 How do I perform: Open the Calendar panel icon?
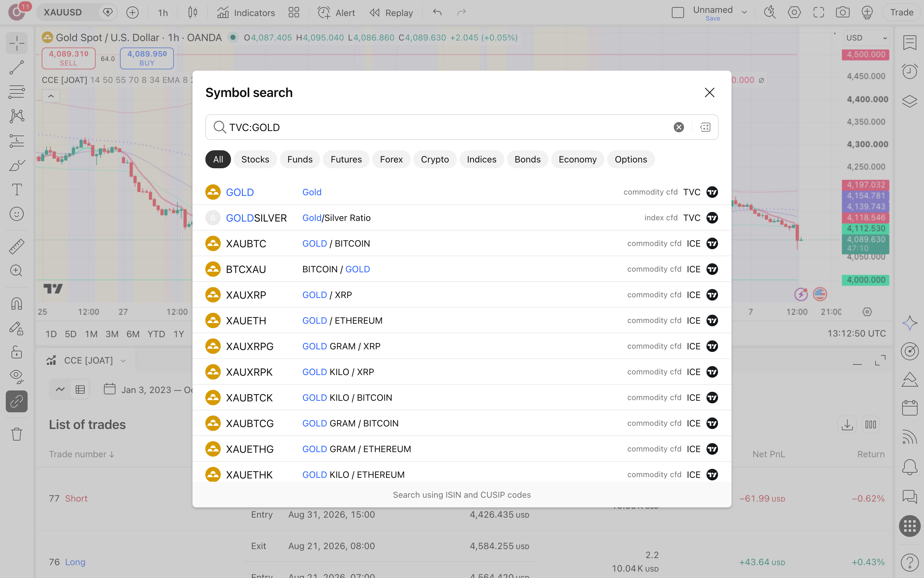tap(910, 408)
